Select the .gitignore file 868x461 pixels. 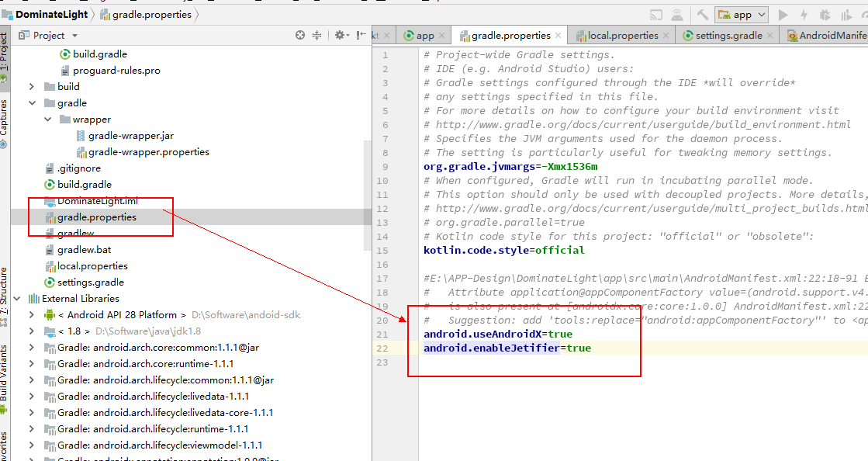[72, 168]
